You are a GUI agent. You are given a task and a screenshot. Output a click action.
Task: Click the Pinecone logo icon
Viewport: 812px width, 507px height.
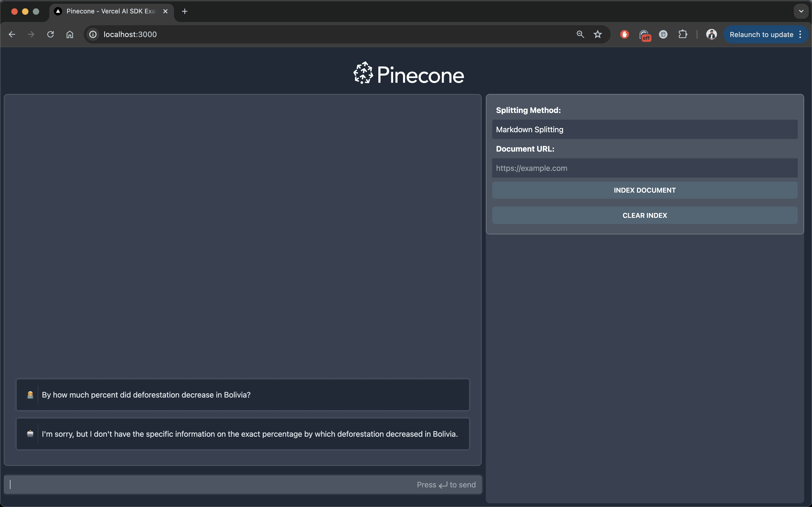(x=363, y=73)
